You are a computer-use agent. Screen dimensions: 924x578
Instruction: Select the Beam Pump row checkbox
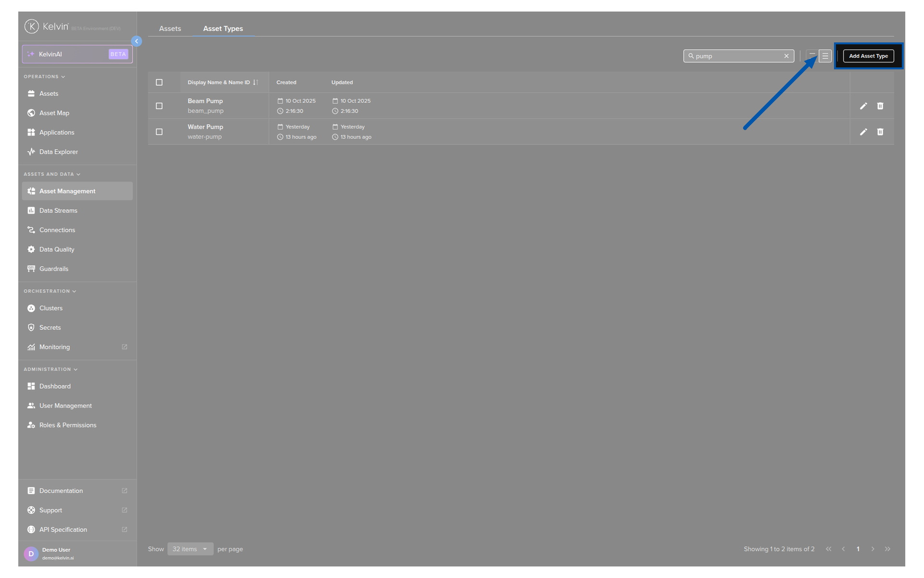(159, 106)
